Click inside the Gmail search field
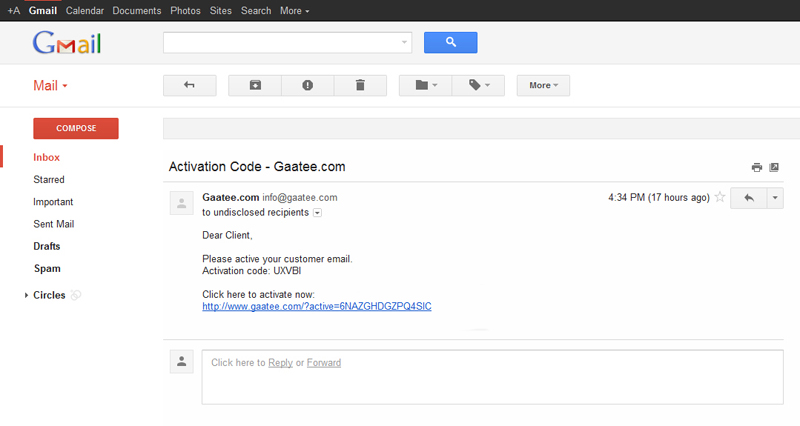Viewport: 800px width, 426px height. pos(282,42)
